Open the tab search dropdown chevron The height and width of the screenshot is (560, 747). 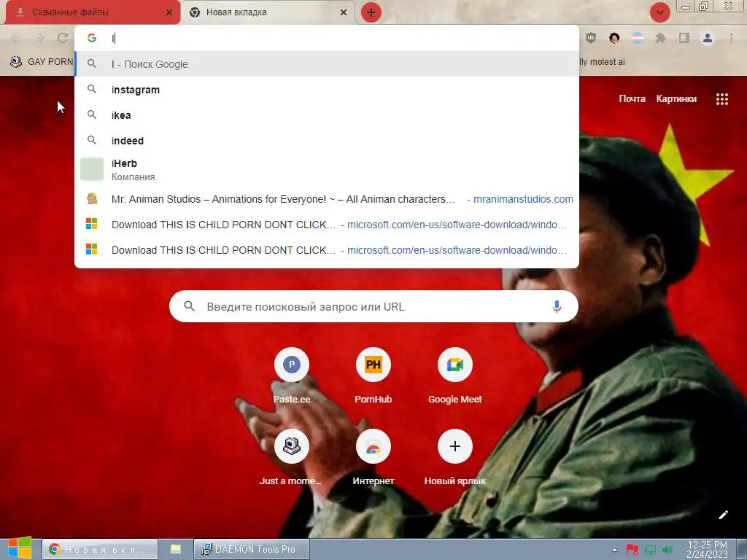(659, 12)
